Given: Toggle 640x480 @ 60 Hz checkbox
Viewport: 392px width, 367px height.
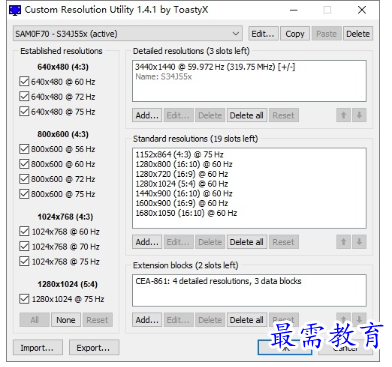Looking at the screenshot, I should pyautogui.click(x=24, y=82).
